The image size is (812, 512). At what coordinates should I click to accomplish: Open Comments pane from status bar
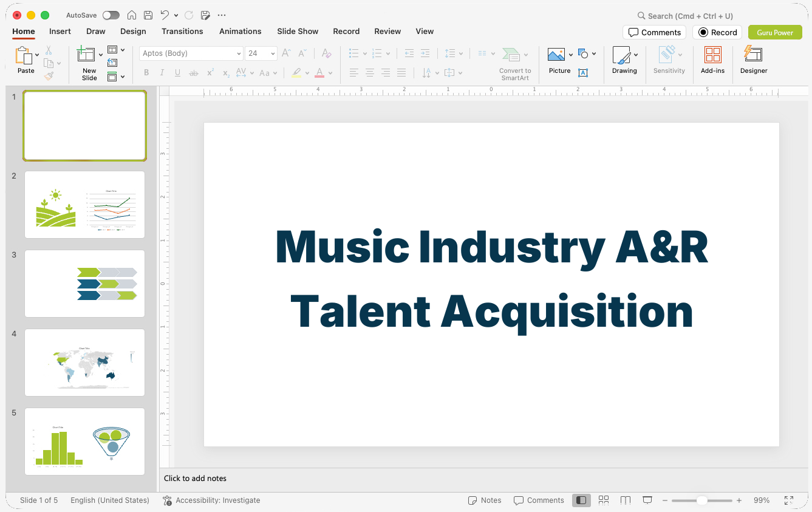(x=539, y=500)
